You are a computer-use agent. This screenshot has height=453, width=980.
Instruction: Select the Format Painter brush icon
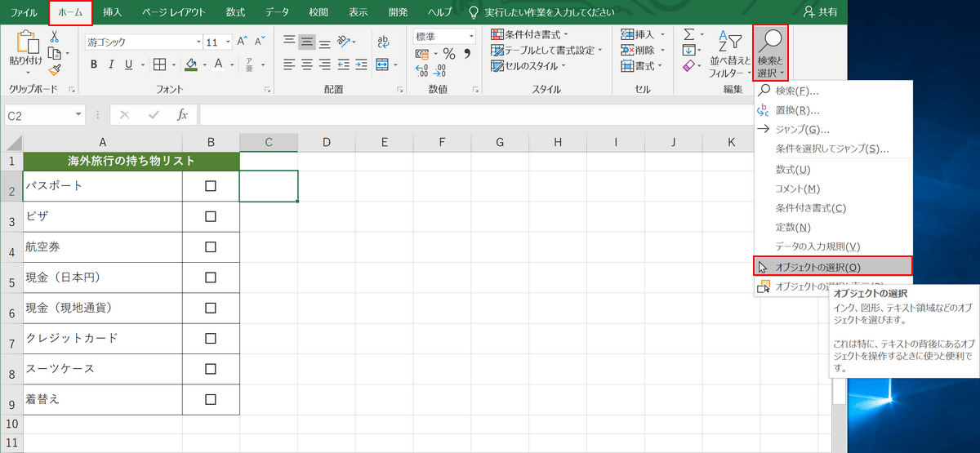pyautogui.click(x=55, y=70)
